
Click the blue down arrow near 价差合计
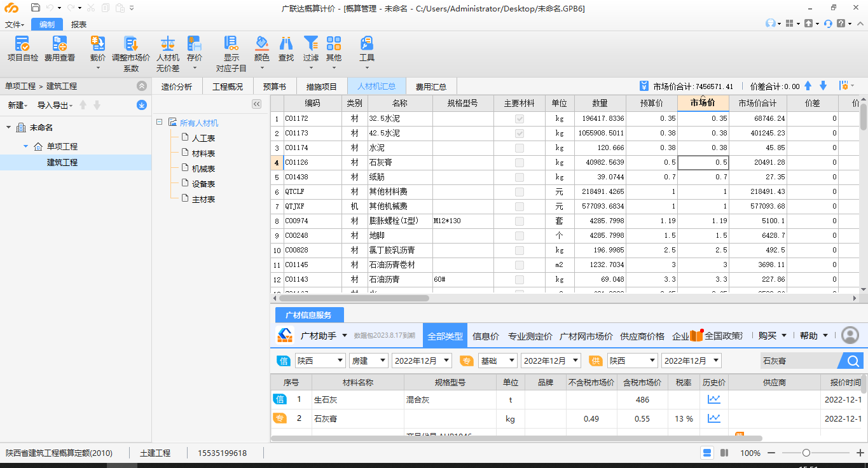click(x=823, y=86)
